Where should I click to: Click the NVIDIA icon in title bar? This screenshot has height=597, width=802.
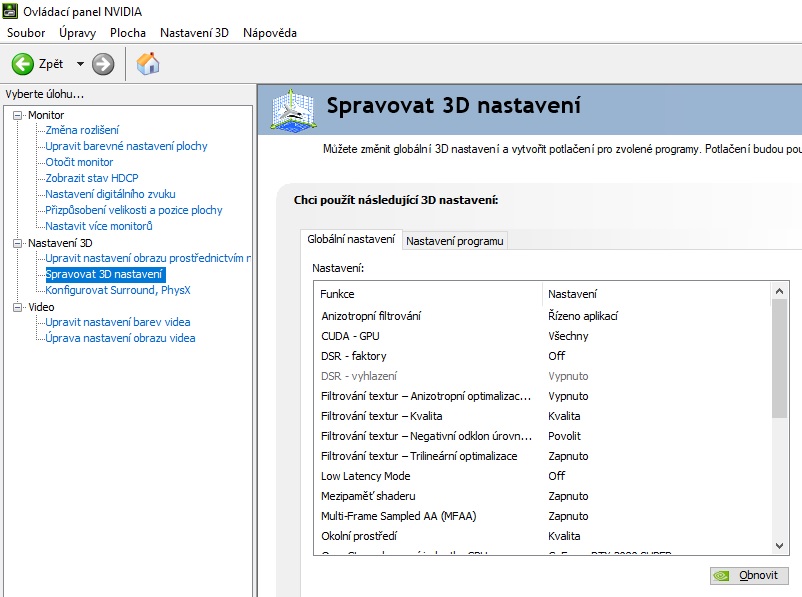[9, 11]
